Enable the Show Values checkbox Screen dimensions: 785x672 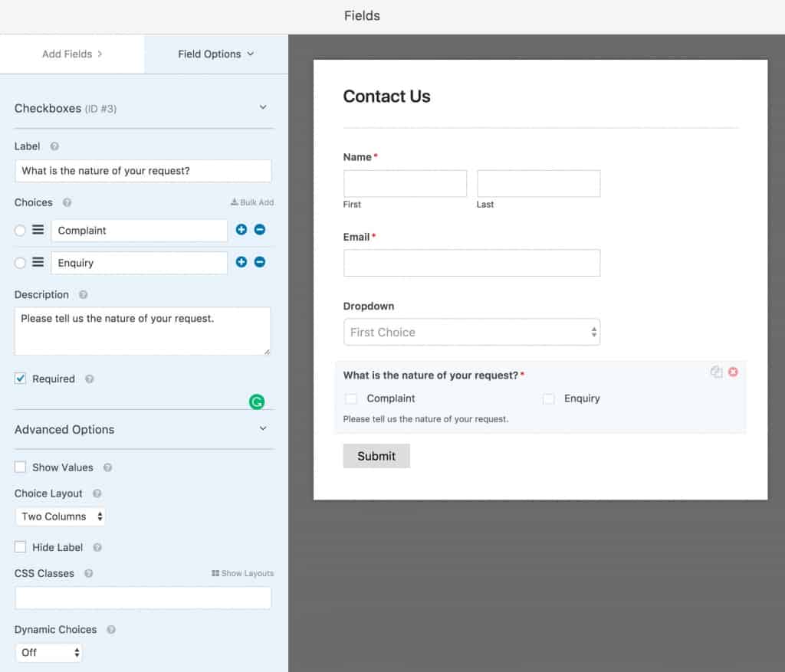20,467
